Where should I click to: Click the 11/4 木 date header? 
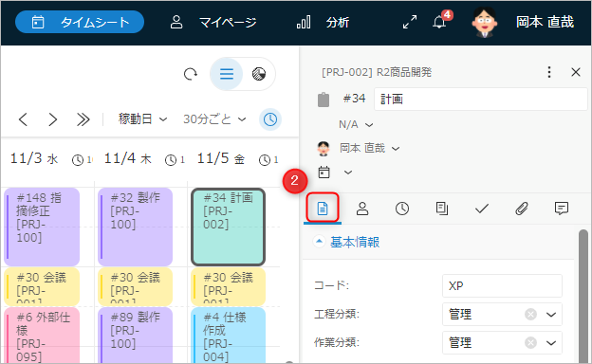[x=128, y=159]
